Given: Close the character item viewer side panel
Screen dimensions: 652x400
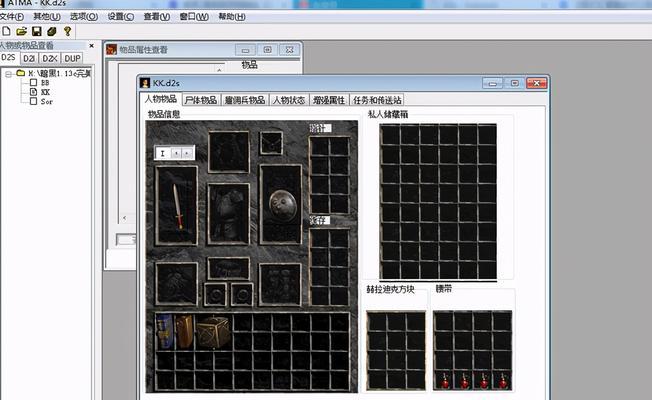Looking at the screenshot, I should 91,45.
